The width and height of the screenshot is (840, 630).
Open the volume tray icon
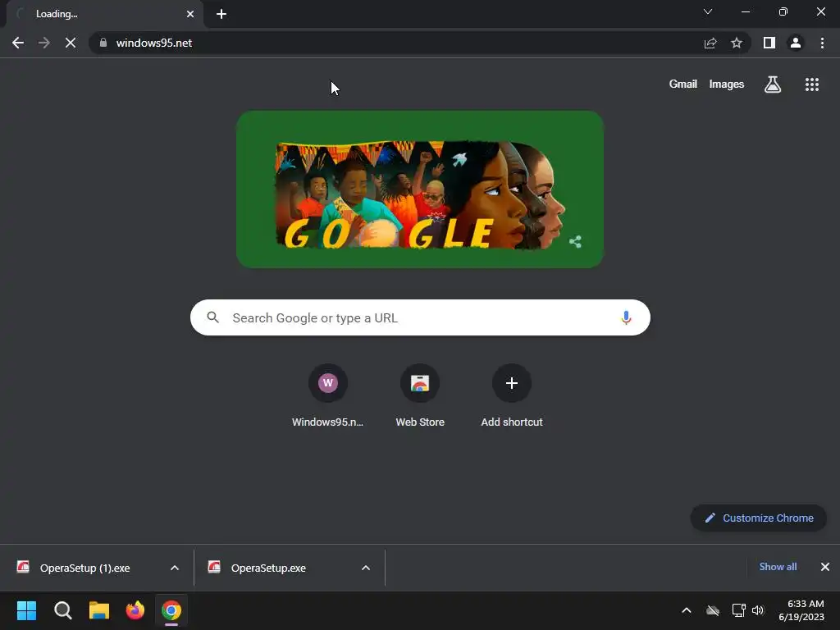tap(757, 610)
